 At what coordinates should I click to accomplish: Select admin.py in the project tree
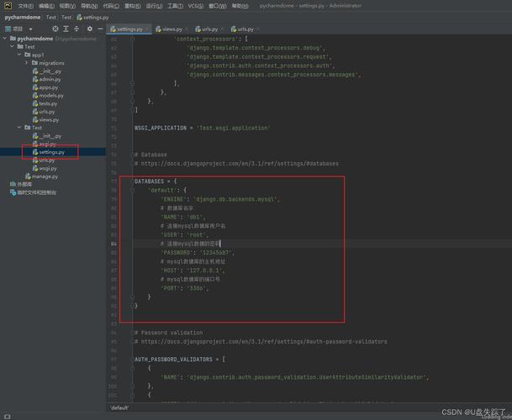click(50, 79)
